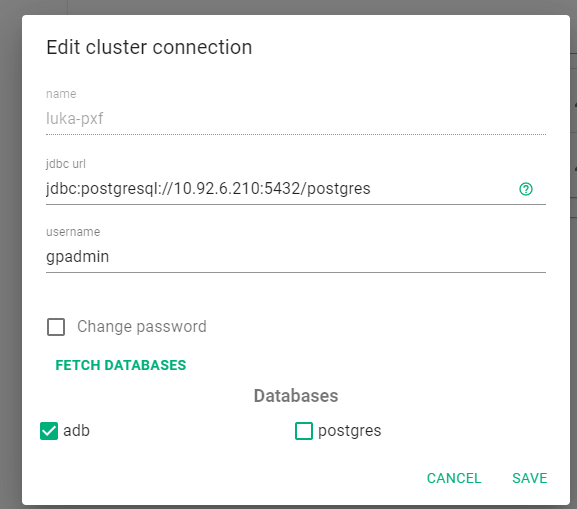Click the dimmed backdrop above the dialog
This screenshot has width=577, height=509.
294,7
